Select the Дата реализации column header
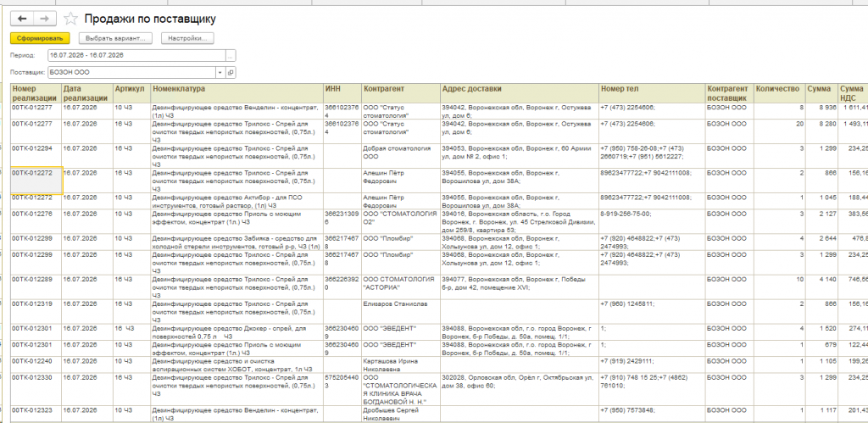 point(87,93)
